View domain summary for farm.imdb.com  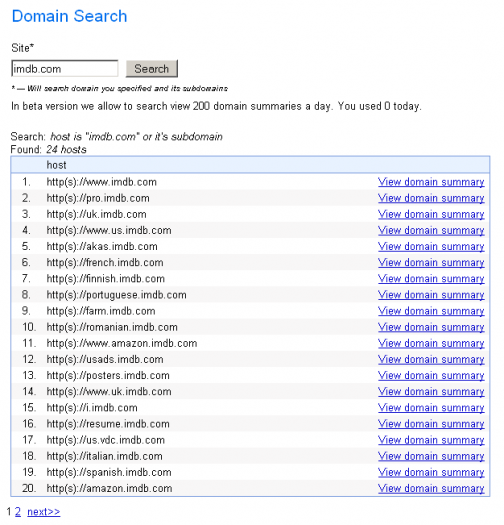pos(431,311)
